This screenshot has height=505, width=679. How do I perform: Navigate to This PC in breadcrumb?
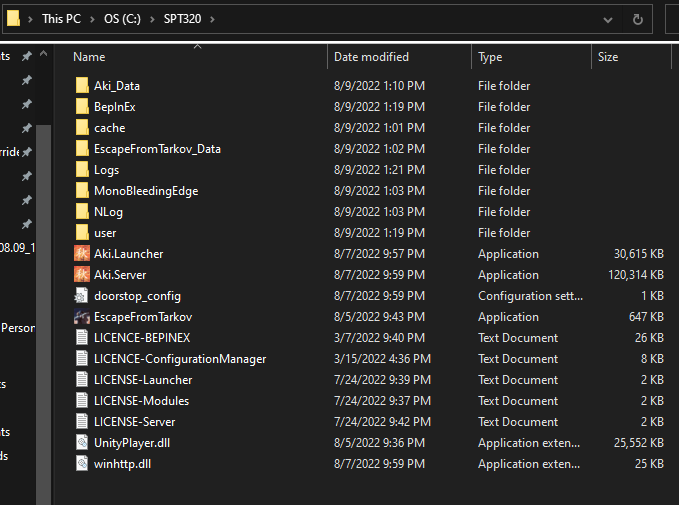pos(61,19)
